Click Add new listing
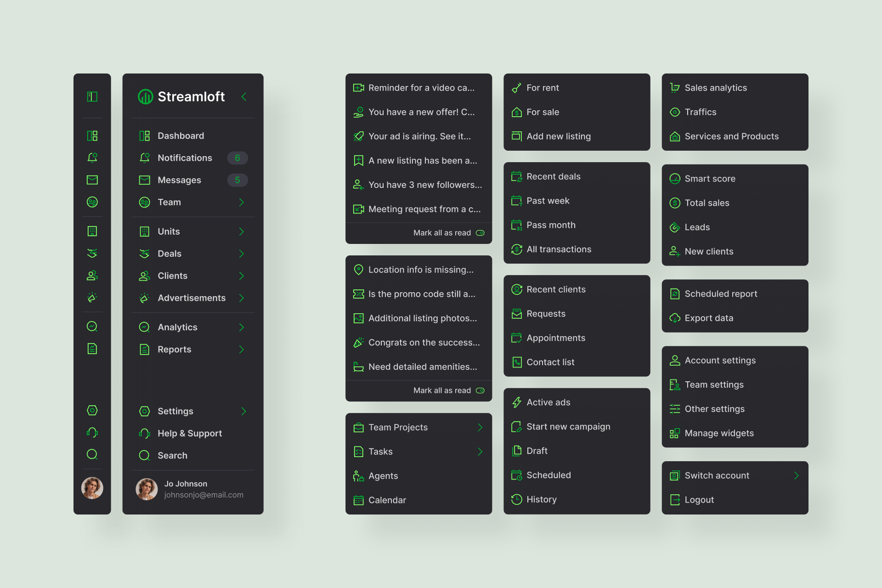 (558, 136)
